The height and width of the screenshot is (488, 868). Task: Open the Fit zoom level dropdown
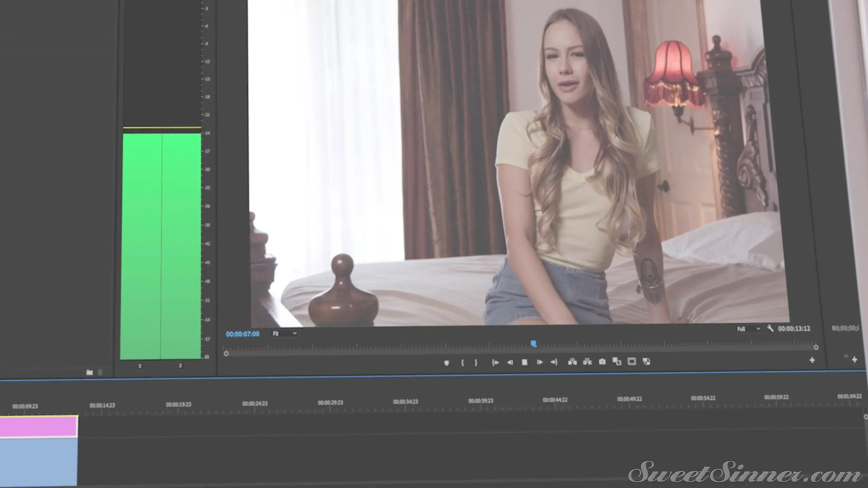(x=284, y=333)
